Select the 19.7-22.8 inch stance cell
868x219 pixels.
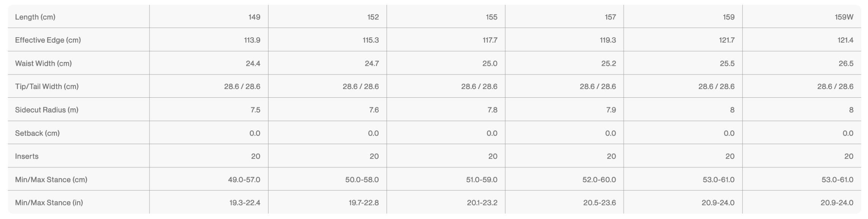coord(363,203)
